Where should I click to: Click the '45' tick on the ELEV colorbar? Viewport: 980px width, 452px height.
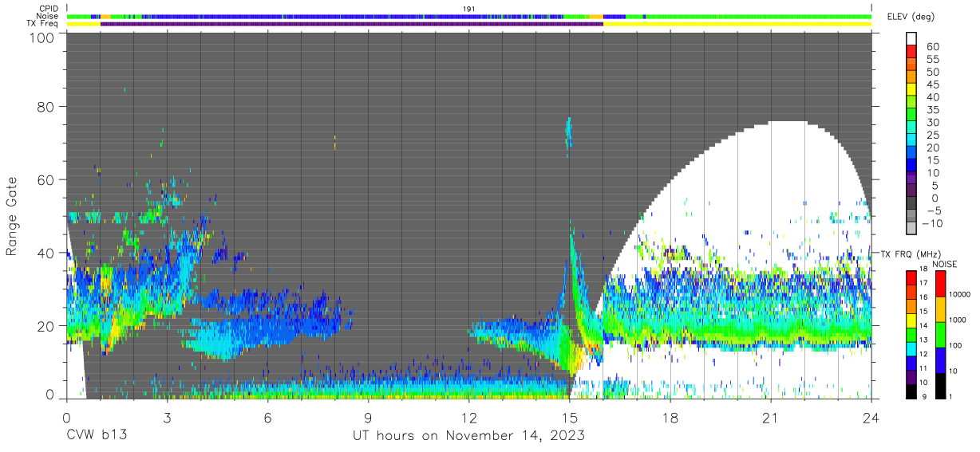click(x=931, y=85)
